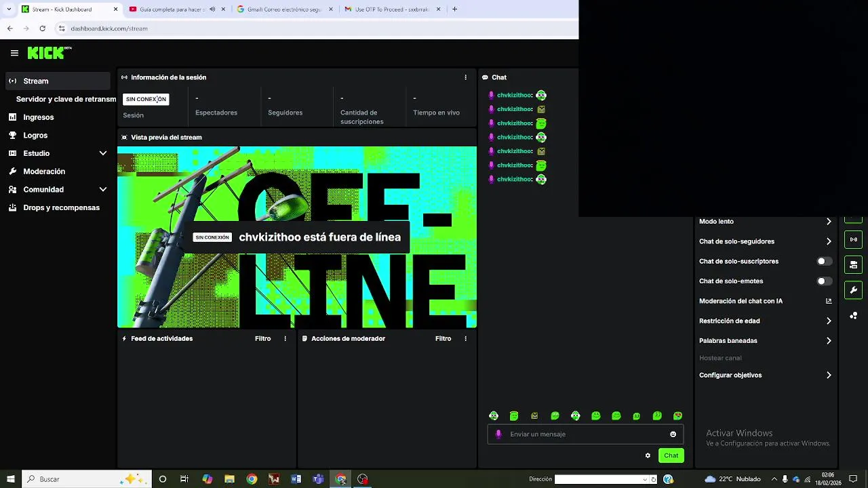This screenshot has height=488, width=868.
Task: Click the offline stream preview image
Action: [x=297, y=237]
